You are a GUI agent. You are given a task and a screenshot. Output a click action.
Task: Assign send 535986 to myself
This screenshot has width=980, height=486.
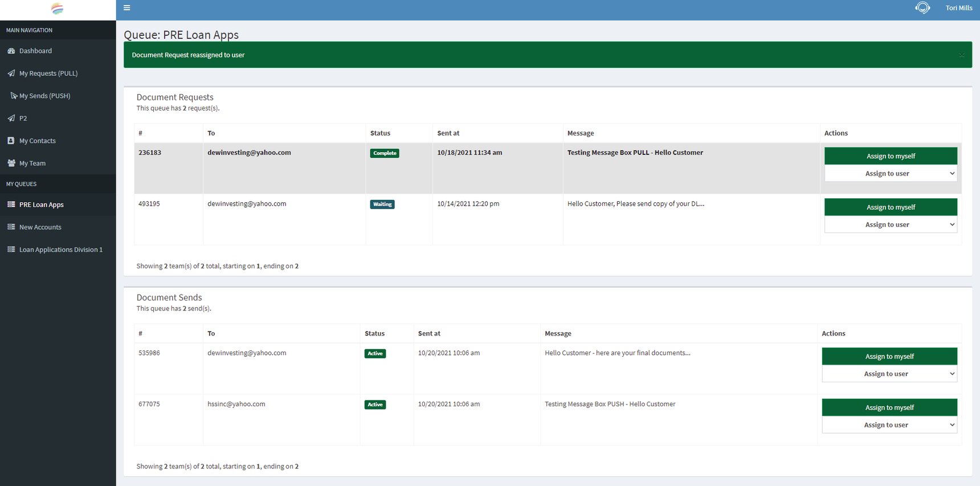(889, 357)
